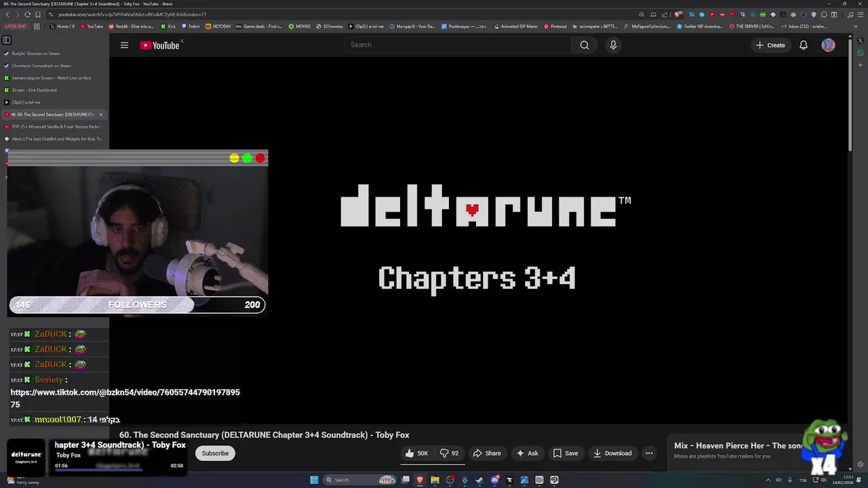Share the video
The image size is (868, 488).
[487, 453]
